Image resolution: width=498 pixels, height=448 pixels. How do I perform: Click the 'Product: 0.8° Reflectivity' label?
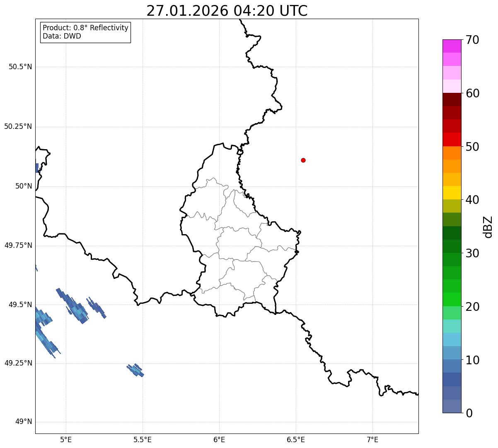click(86, 28)
